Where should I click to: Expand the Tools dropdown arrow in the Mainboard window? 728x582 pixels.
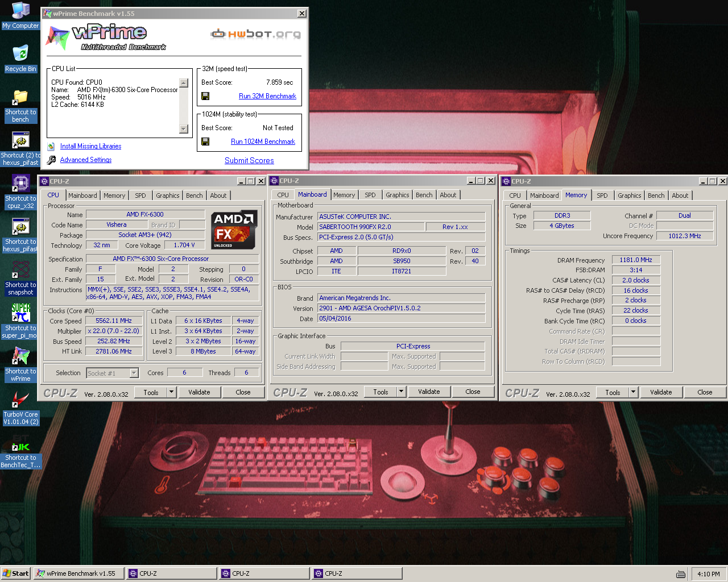coord(401,392)
